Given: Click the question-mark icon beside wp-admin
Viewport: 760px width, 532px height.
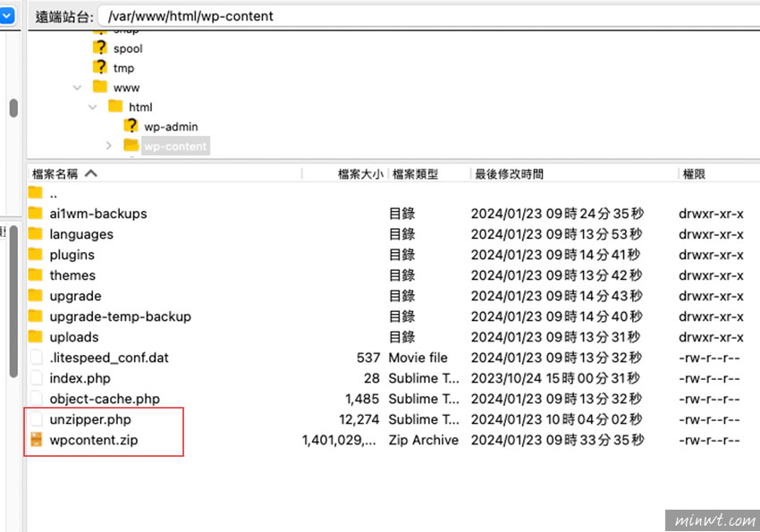Looking at the screenshot, I should pos(131,126).
